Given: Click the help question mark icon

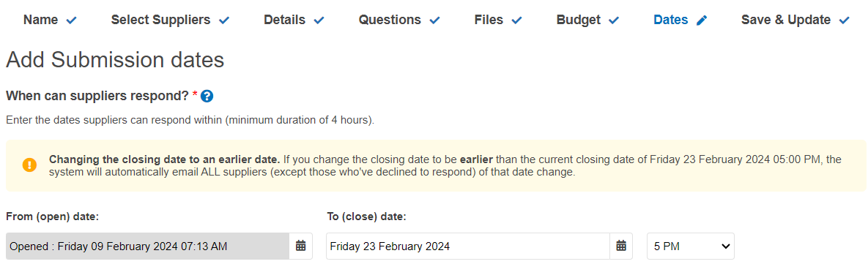Looking at the screenshot, I should click(207, 96).
